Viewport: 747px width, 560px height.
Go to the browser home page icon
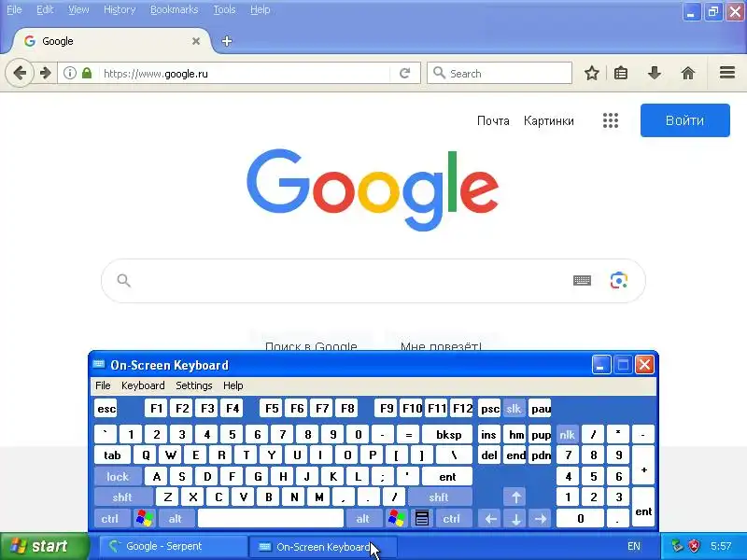pyautogui.click(x=688, y=74)
